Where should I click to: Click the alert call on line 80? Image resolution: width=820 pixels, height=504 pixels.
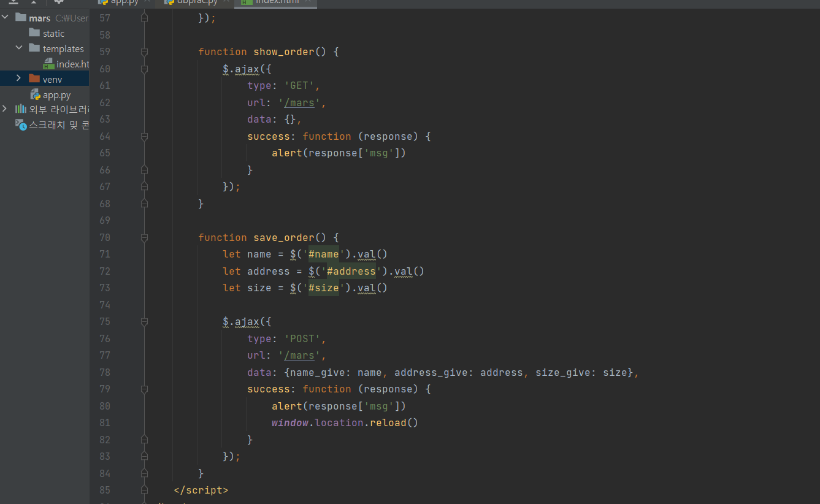(339, 407)
